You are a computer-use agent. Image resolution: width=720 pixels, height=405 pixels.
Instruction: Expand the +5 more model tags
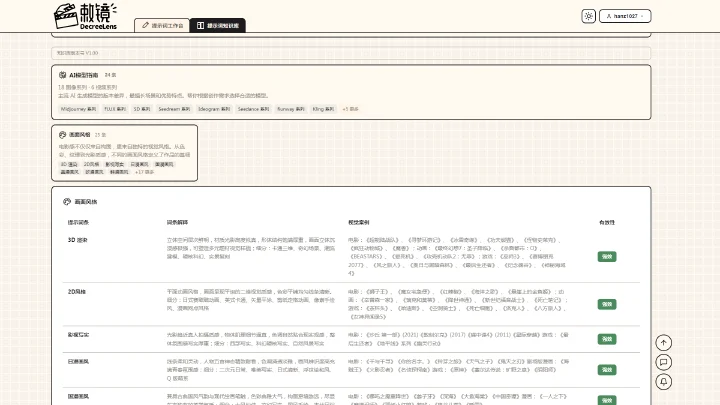point(350,109)
